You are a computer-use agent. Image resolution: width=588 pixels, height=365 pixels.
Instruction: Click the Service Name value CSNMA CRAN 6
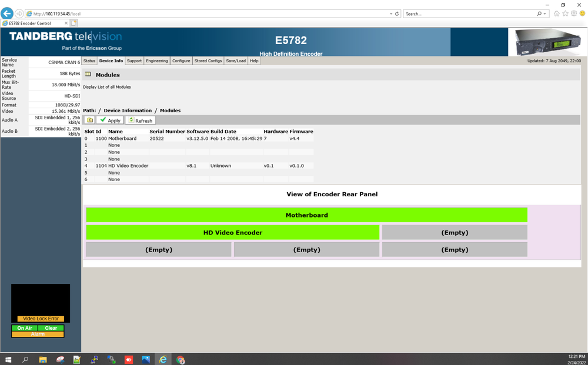64,62
